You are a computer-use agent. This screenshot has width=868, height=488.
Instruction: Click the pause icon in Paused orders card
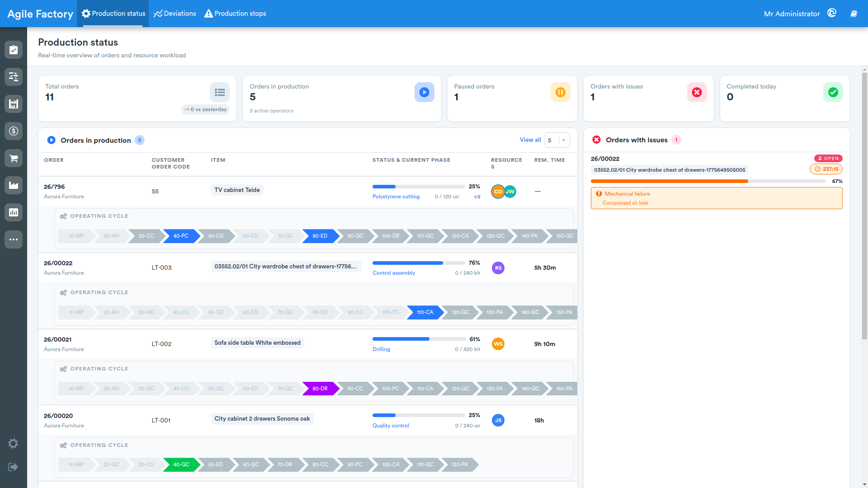(561, 92)
